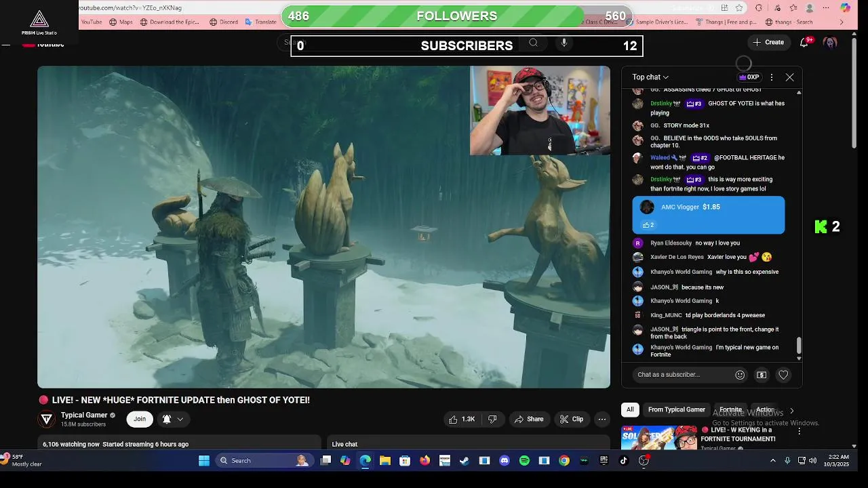Close the live chat panel

coord(789,77)
